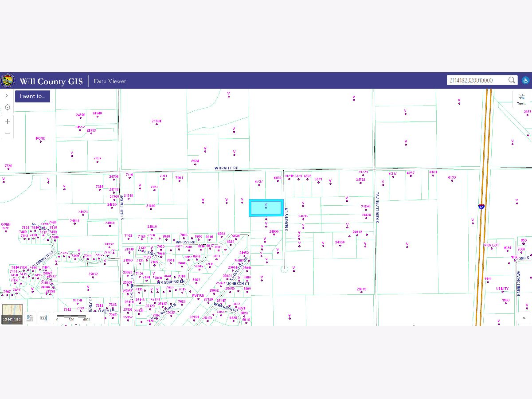Click the cul-de-sac circle on the lane
This screenshot has height=399, width=532.
click(x=285, y=269)
